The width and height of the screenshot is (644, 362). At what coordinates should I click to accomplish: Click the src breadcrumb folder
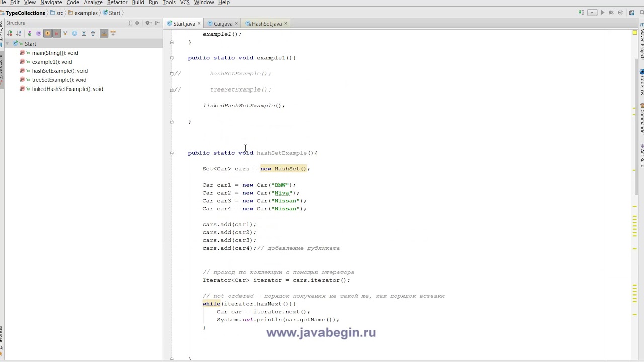(57, 13)
